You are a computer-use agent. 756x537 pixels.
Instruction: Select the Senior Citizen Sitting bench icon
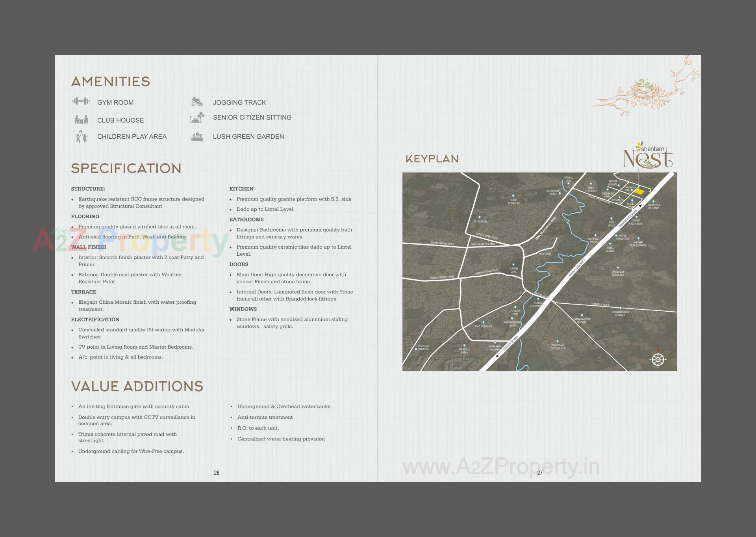(x=197, y=117)
